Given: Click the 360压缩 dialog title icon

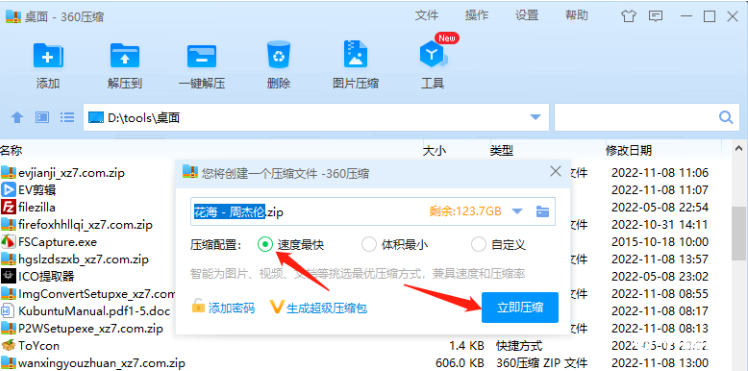Looking at the screenshot, I should pyautogui.click(x=190, y=172).
